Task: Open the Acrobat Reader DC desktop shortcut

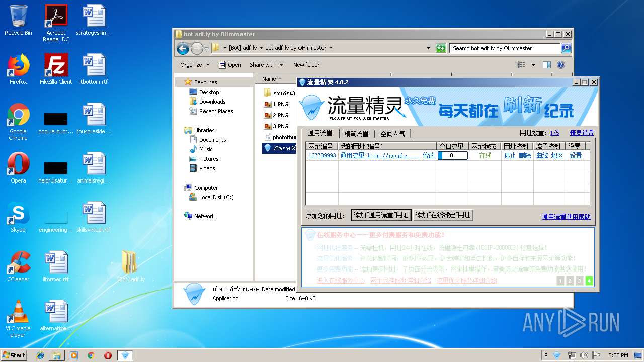Action: 56,23
